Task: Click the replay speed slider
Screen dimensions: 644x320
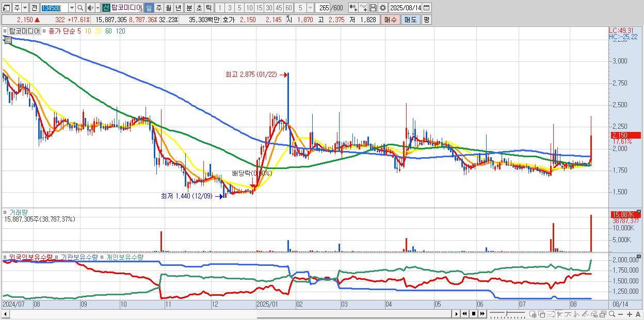Action: (x=507, y=314)
